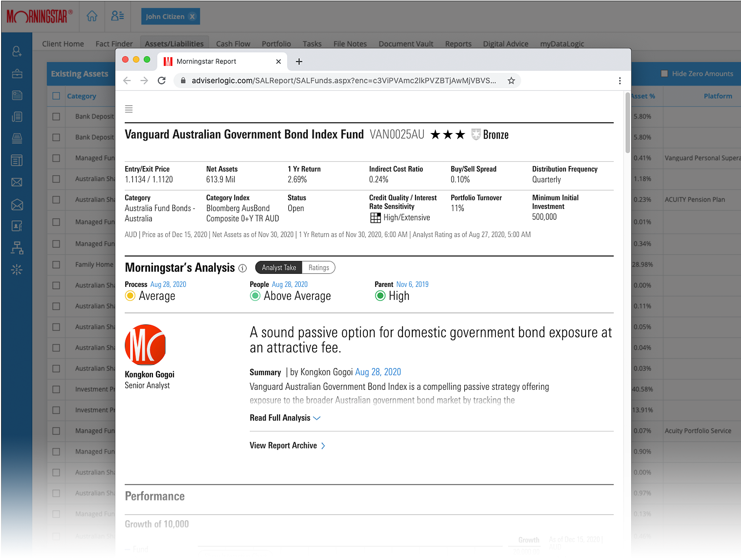Open a new browser tab
Screen dimensions: 741x560
[299, 62]
